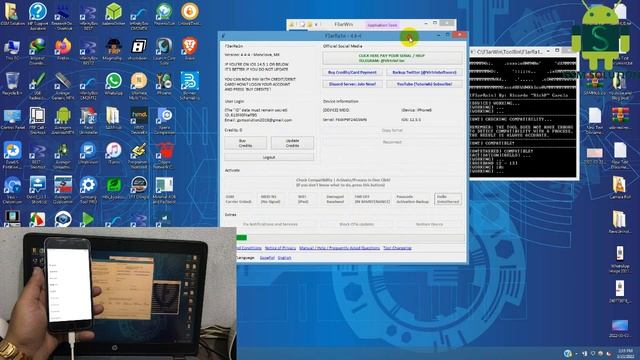
Task: Select Hello Untethered option
Action: coord(448,199)
